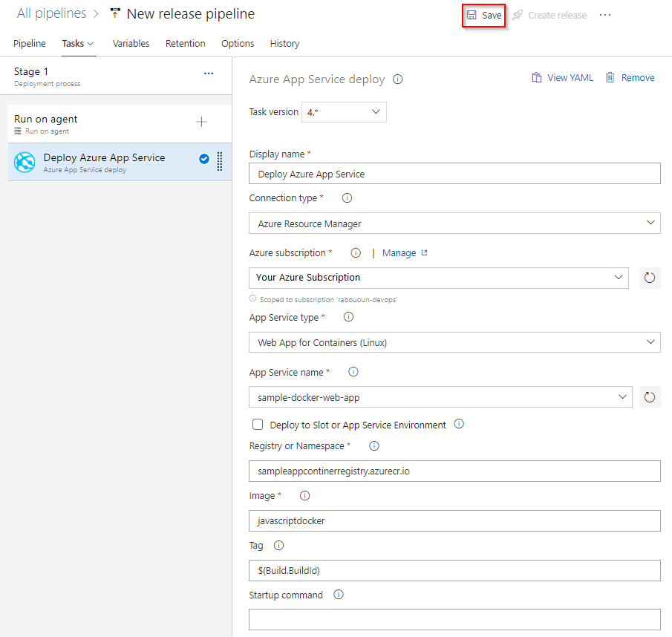Image resolution: width=672 pixels, height=637 pixels.
Task: Click the Startup command input field
Action: [454, 618]
